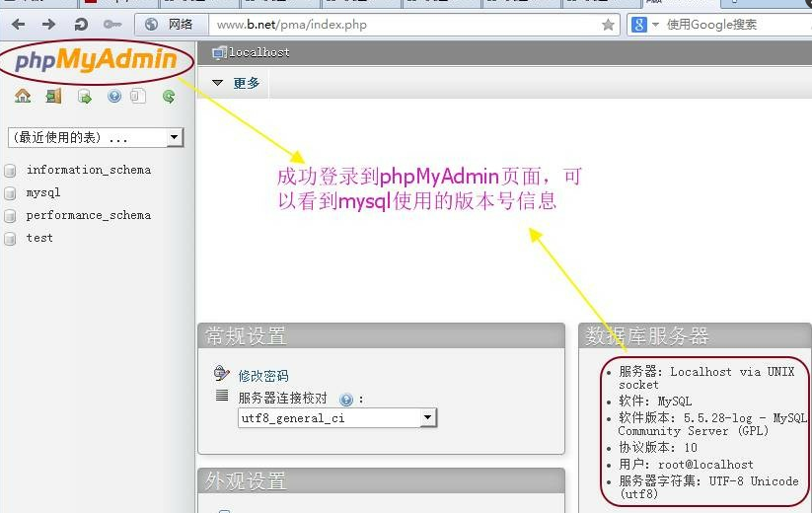Click the 外观设置 panel header

pos(381,480)
